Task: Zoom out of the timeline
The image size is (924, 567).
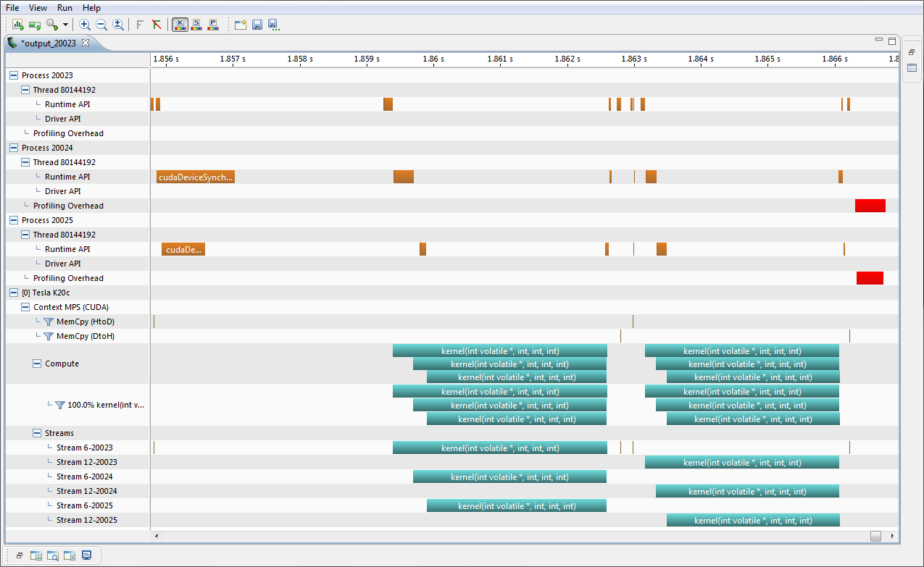Action: point(101,24)
